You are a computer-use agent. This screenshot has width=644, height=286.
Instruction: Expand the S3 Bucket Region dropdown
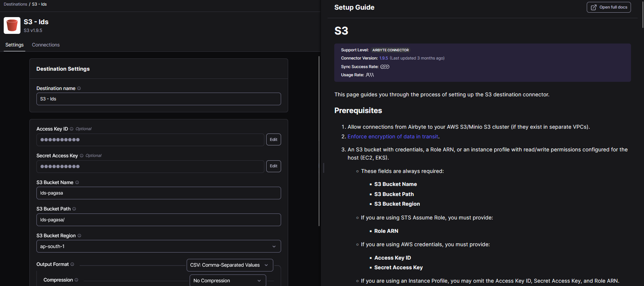(x=158, y=246)
